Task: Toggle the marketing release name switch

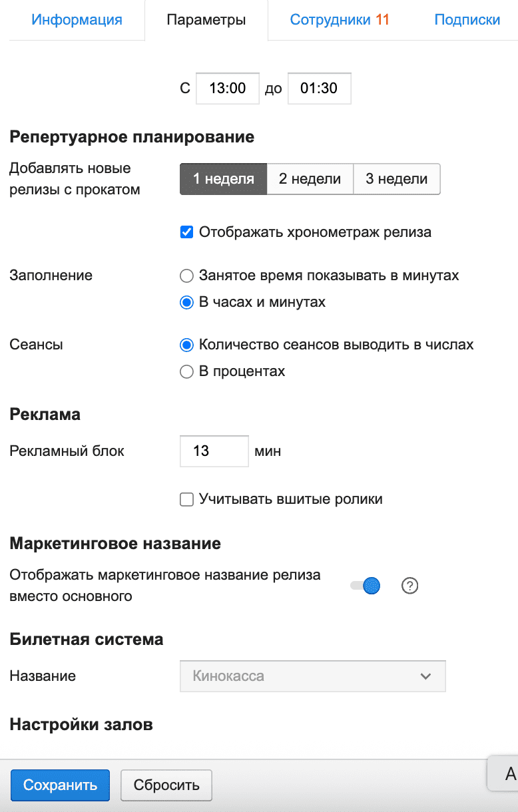Action: coord(366,586)
